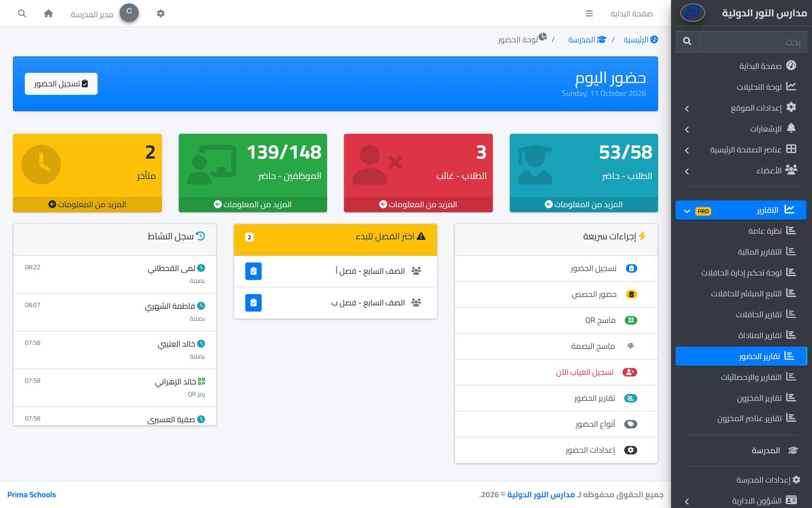Click the attendance settings gear icon in quick actions

(630, 450)
